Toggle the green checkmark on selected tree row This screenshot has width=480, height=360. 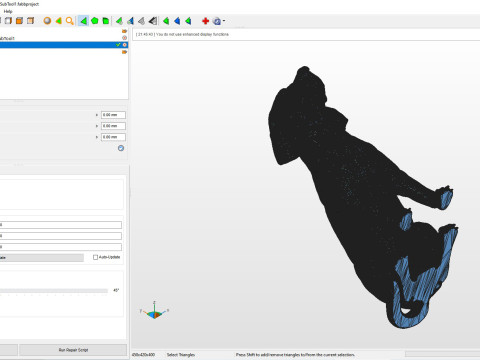(118, 45)
